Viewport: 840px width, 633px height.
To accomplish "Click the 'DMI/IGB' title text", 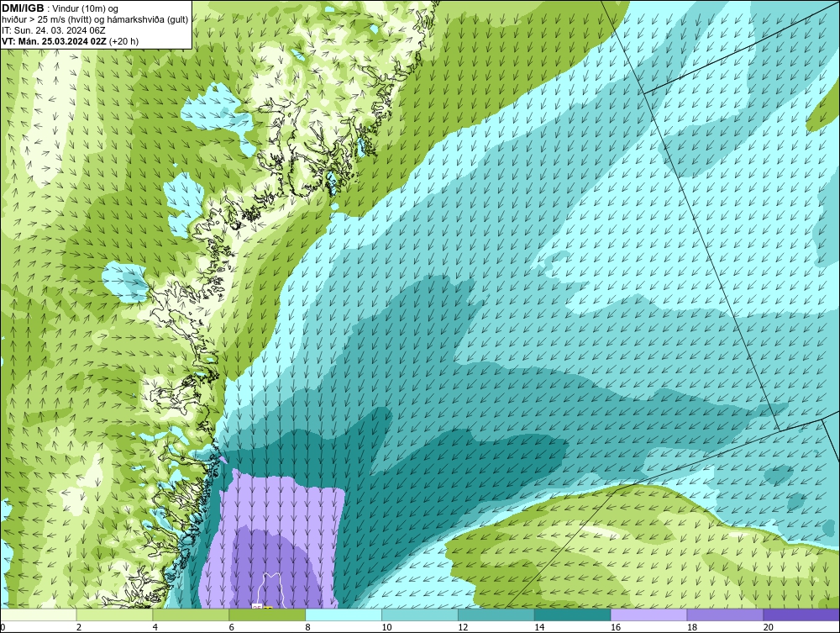I will coord(23,8).
